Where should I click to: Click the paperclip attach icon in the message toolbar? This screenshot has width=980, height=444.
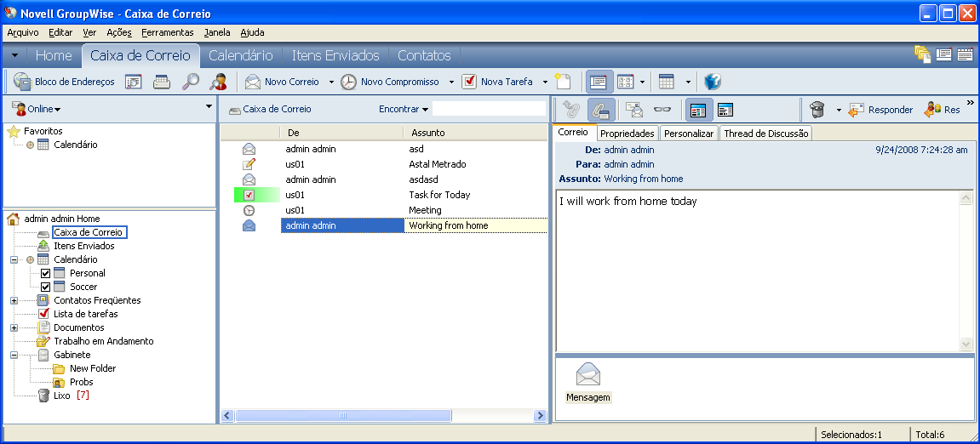pos(571,110)
